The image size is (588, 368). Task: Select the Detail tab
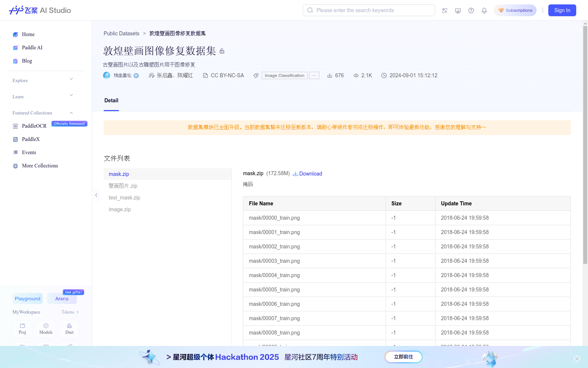pos(111,100)
